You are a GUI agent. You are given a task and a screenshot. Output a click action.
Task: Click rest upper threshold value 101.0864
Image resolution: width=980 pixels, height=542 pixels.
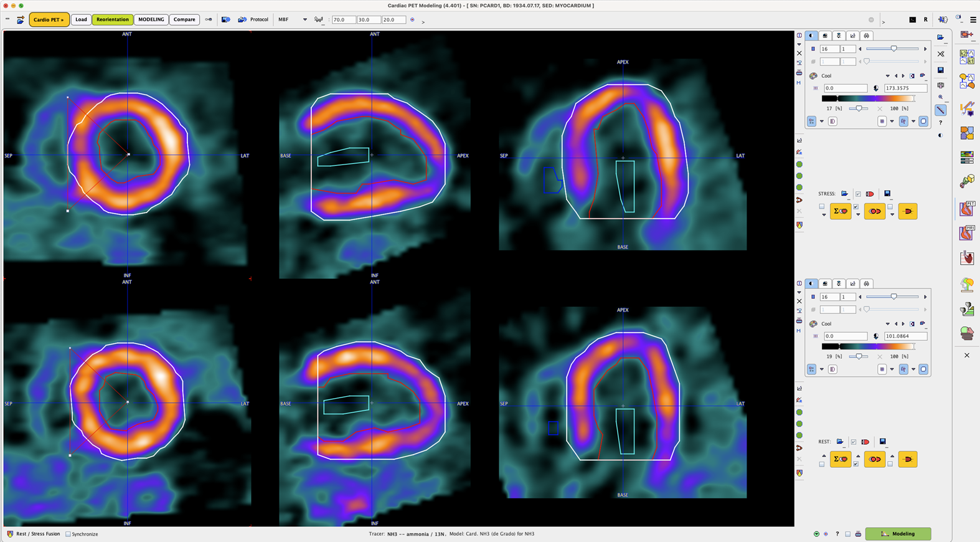[x=905, y=336]
